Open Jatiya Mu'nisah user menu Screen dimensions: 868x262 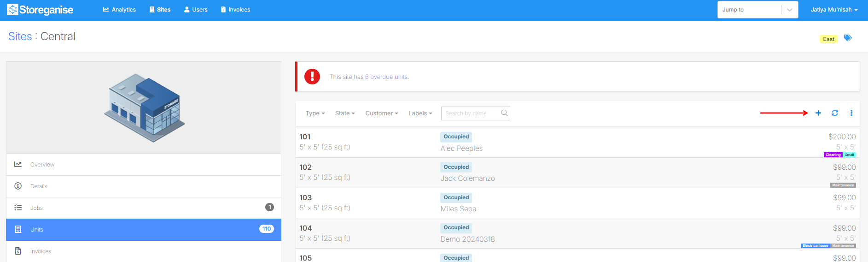point(834,10)
